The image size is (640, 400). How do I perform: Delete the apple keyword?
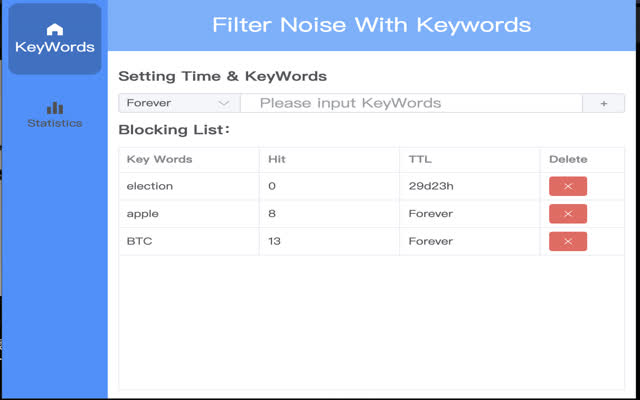pyautogui.click(x=567, y=214)
